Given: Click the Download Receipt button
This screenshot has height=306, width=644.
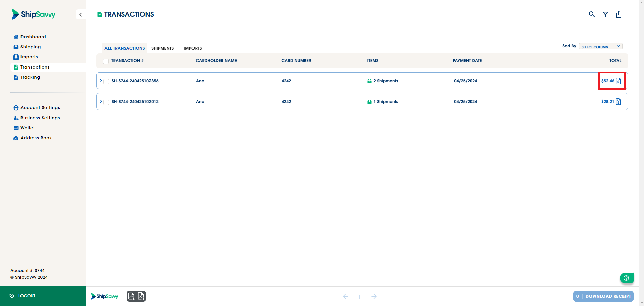Looking at the screenshot, I should [603, 296].
